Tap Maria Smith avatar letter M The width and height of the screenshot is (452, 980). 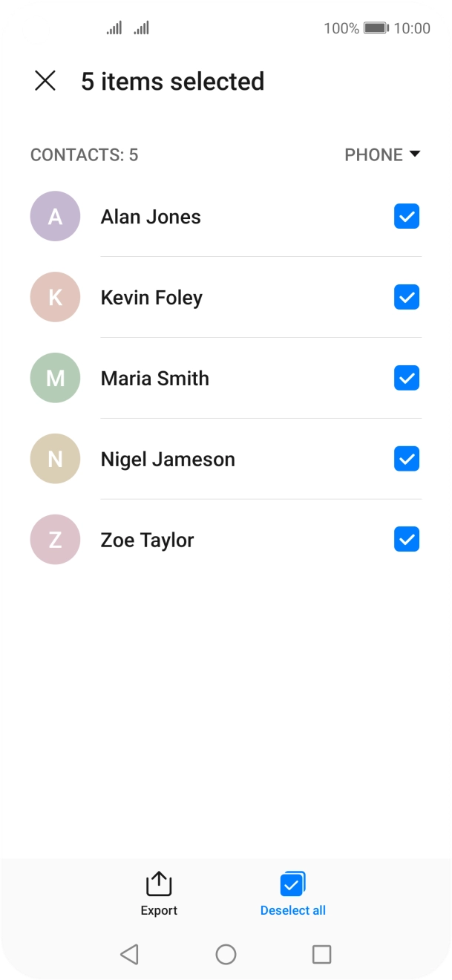(x=55, y=378)
